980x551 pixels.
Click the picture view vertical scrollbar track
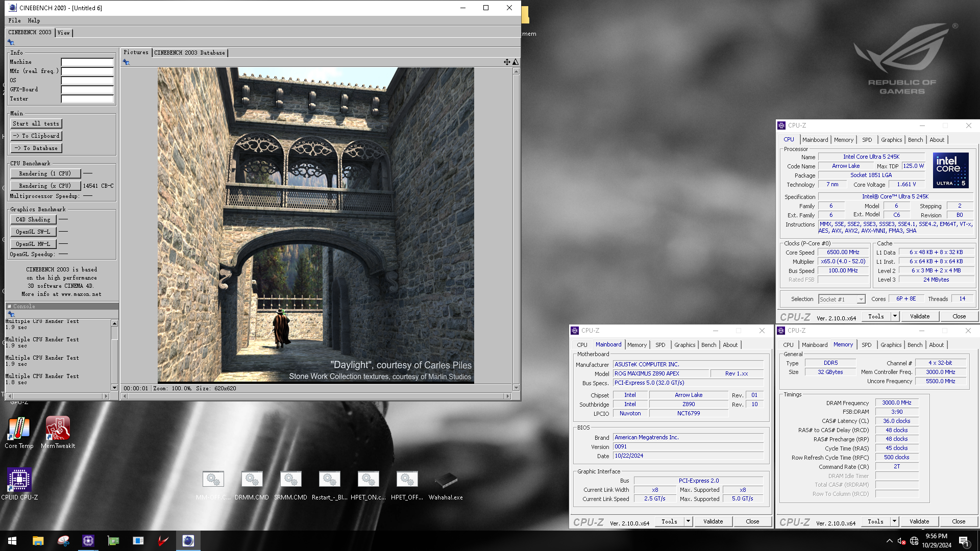tap(516, 230)
